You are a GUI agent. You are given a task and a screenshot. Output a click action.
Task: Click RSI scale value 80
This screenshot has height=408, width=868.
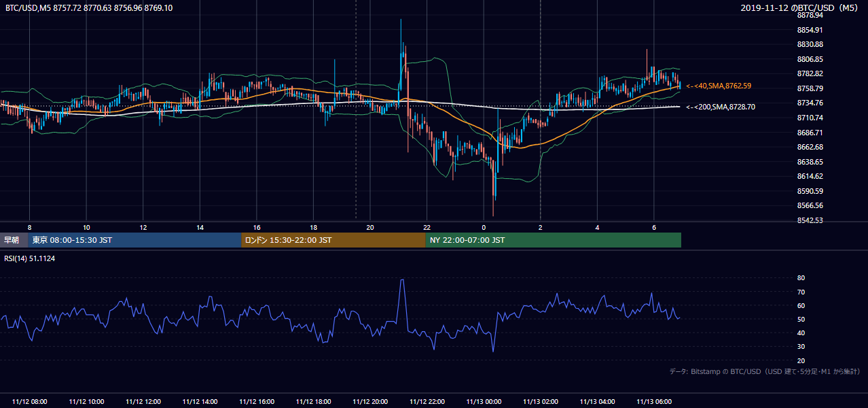click(801, 278)
